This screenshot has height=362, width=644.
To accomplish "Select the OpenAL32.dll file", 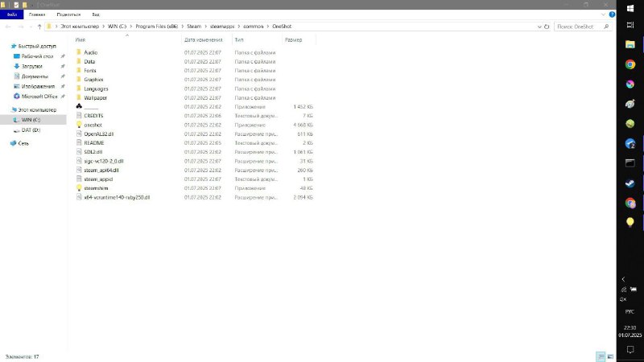I will point(98,134).
